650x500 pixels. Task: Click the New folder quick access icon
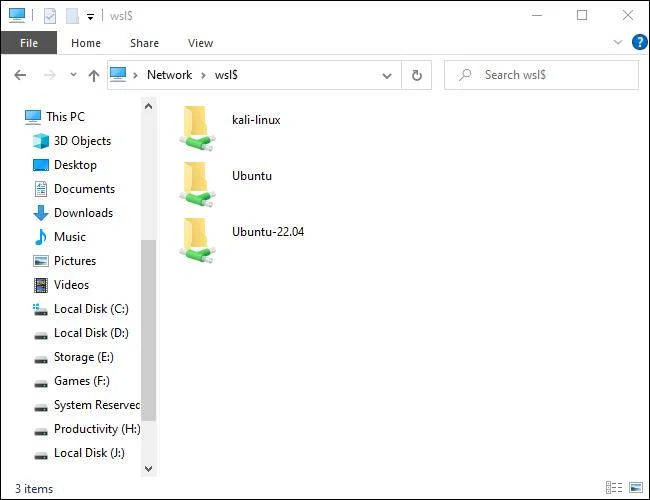(72, 16)
